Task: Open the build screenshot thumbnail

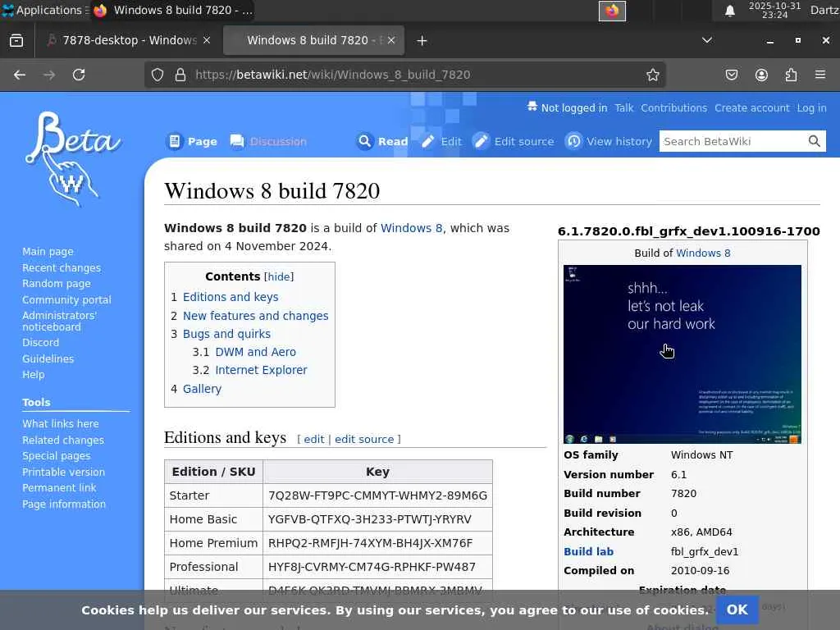Action: [x=682, y=354]
